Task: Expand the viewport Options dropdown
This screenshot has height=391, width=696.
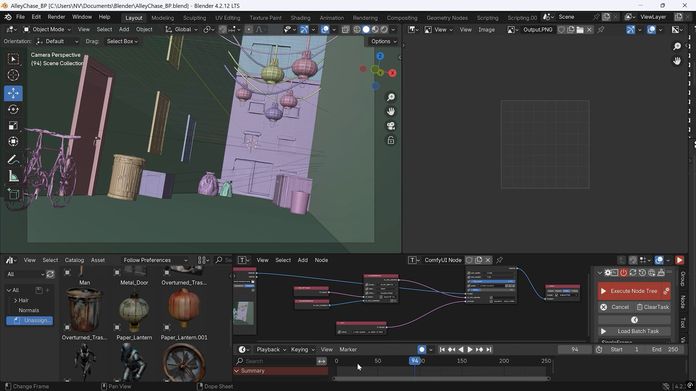Action: point(384,41)
